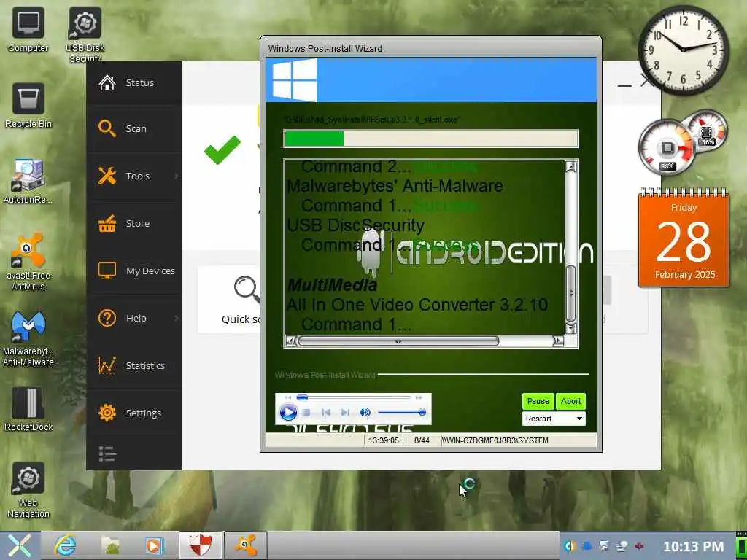Click "Malwarebytes' Anti-Malware" log entry
The image size is (747, 560).
(395, 186)
